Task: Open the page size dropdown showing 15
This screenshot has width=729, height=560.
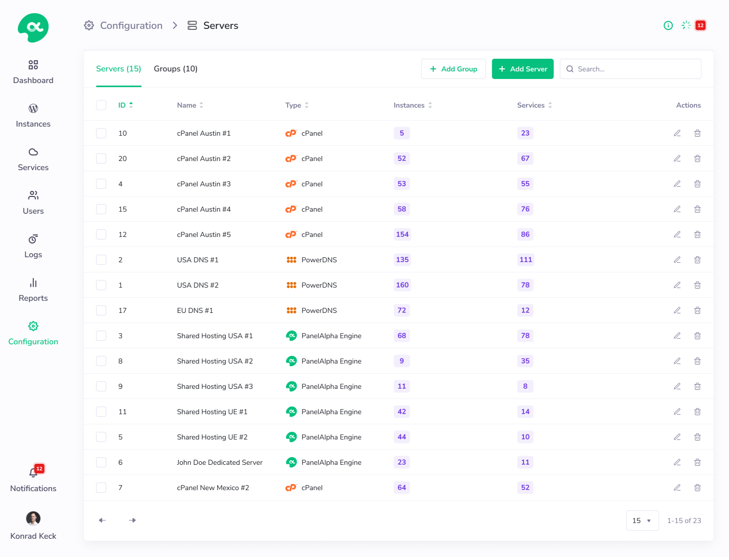Action: (642, 520)
